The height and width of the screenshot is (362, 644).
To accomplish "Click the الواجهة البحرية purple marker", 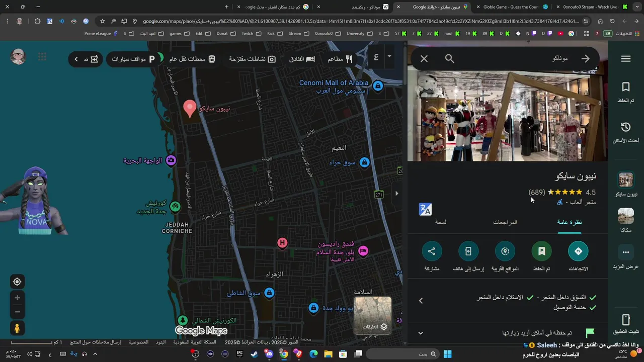I will point(171,160).
